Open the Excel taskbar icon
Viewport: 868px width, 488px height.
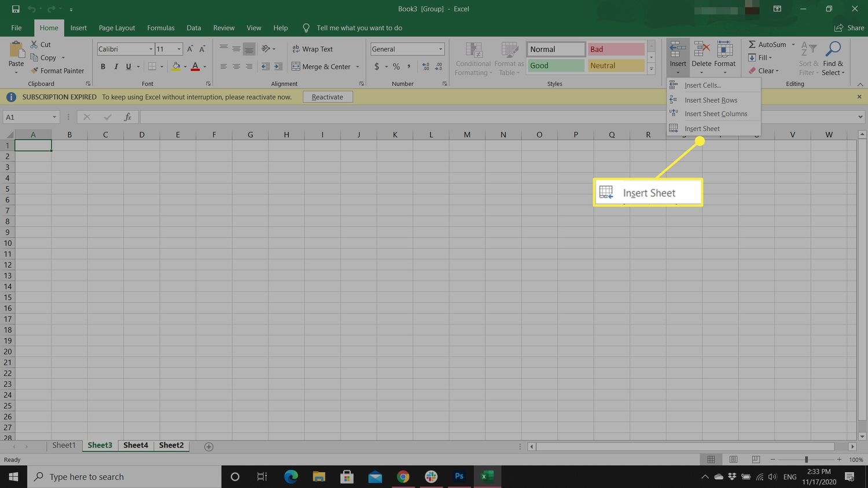pos(486,476)
